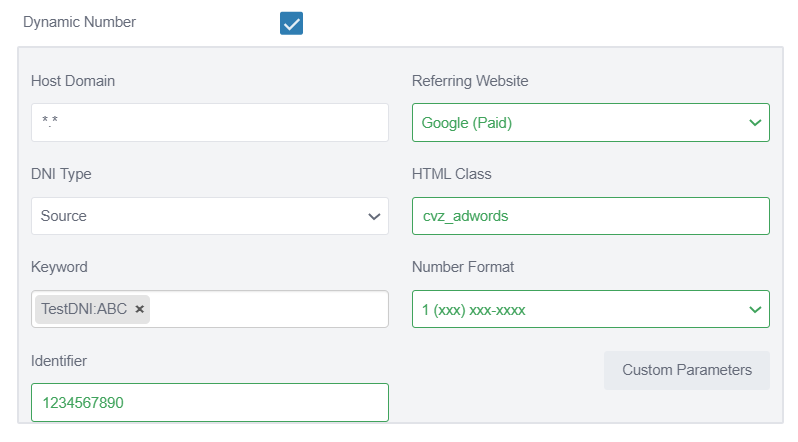
Task: Focus the Host Domain input field
Action: [209, 122]
